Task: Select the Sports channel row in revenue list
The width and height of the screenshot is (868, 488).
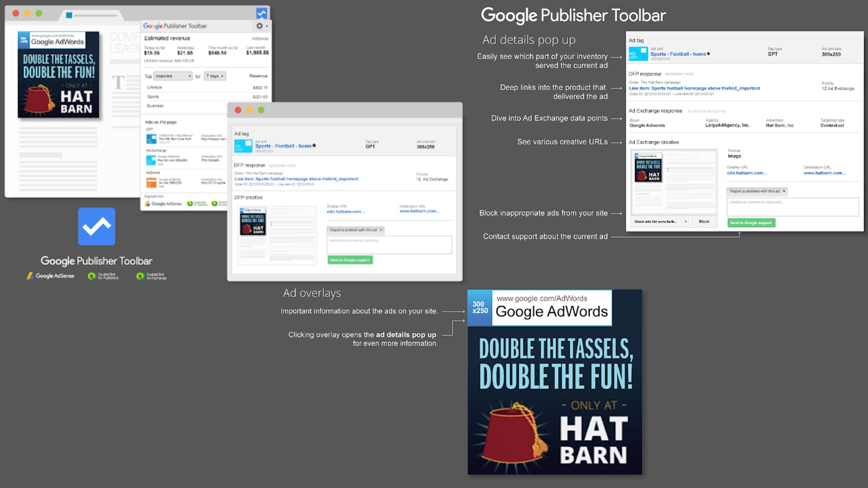Action: (x=207, y=97)
